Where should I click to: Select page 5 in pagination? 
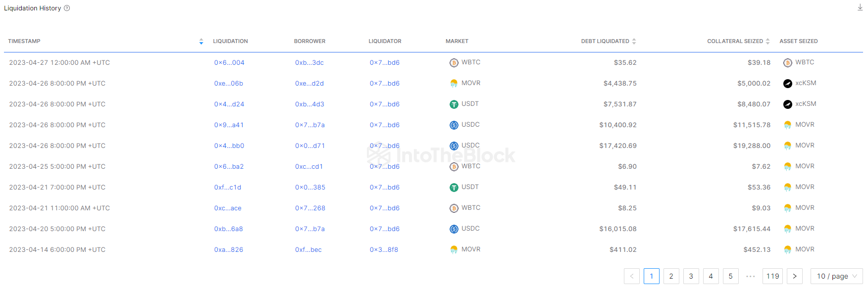pos(730,276)
